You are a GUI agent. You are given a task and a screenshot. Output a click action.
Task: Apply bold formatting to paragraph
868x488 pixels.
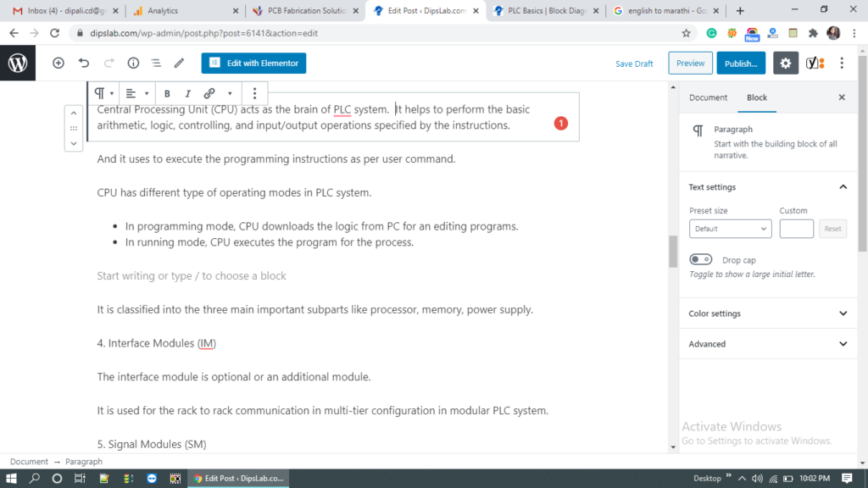pyautogui.click(x=167, y=93)
